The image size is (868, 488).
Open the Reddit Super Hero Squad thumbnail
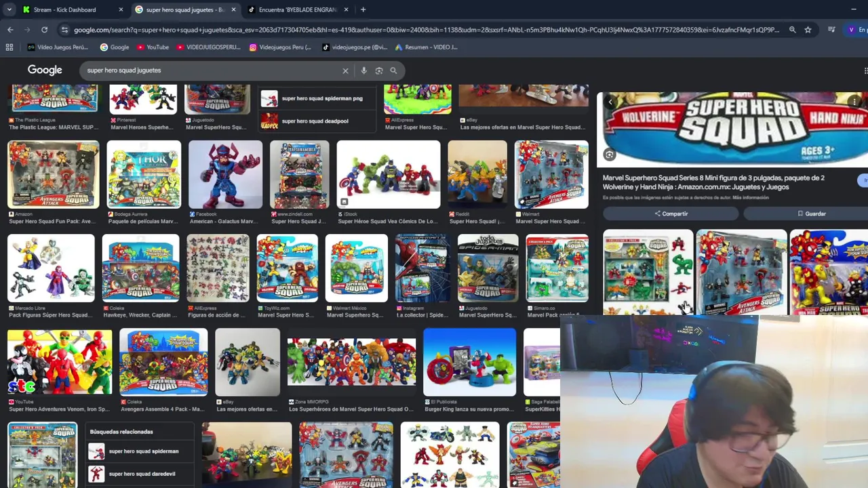[477, 174]
